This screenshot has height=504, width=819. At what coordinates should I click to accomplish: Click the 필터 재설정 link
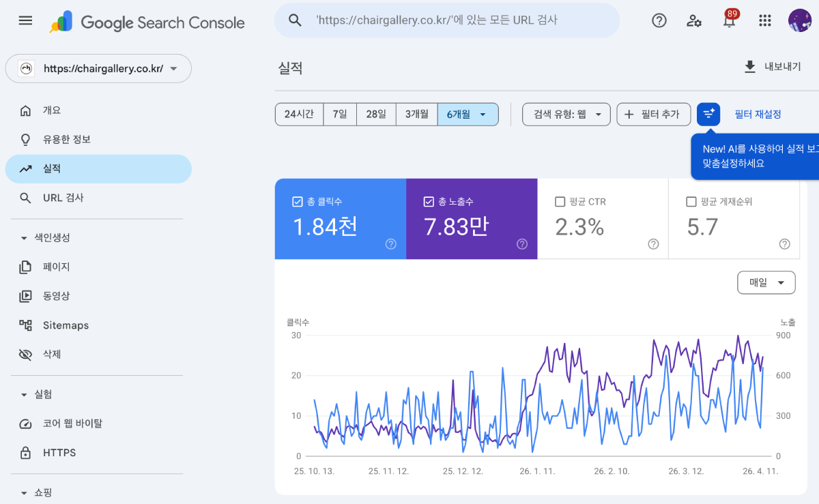(758, 114)
